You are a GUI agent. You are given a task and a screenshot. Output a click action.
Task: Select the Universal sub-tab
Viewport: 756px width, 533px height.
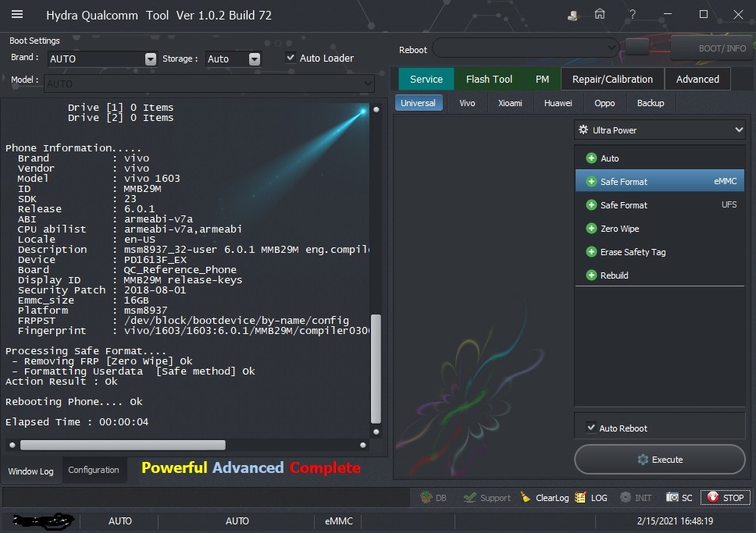point(418,103)
